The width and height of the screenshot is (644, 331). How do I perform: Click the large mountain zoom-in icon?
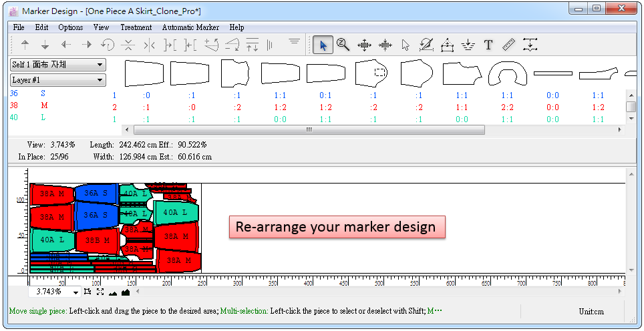pyautogui.click(x=126, y=292)
